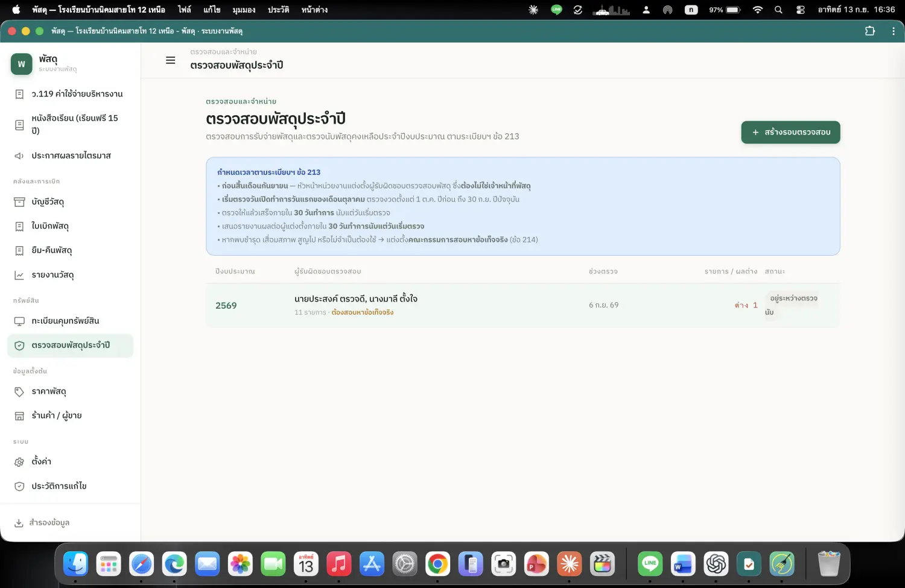Open the 2569 inspection round row
The width and height of the screenshot is (905, 588).
coord(522,305)
